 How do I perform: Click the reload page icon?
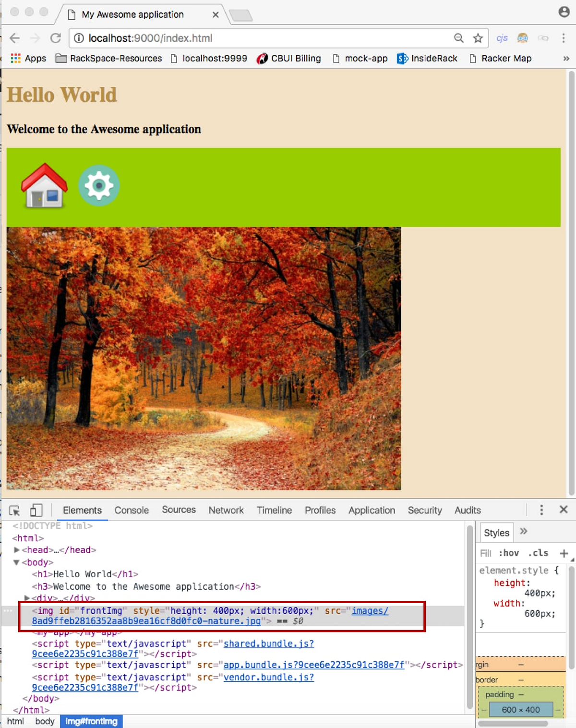pos(55,38)
